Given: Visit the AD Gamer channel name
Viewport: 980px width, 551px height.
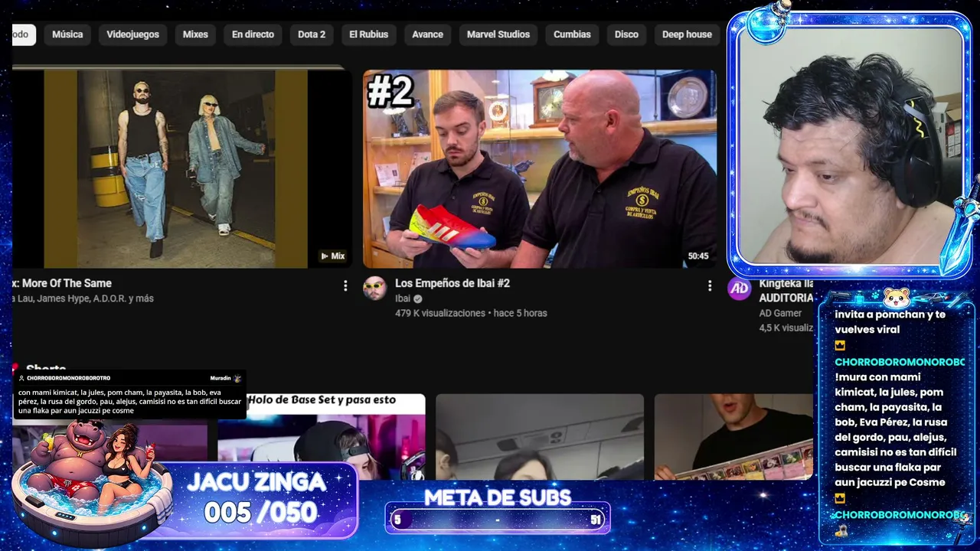Looking at the screenshot, I should [x=780, y=313].
